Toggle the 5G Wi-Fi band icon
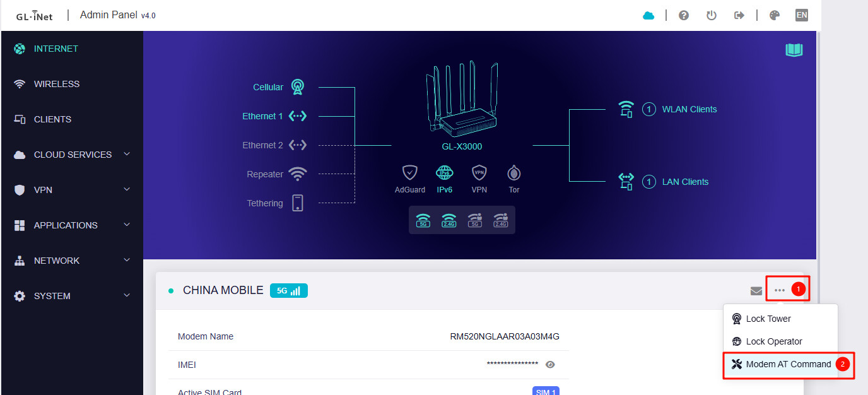 (x=423, y=220)
